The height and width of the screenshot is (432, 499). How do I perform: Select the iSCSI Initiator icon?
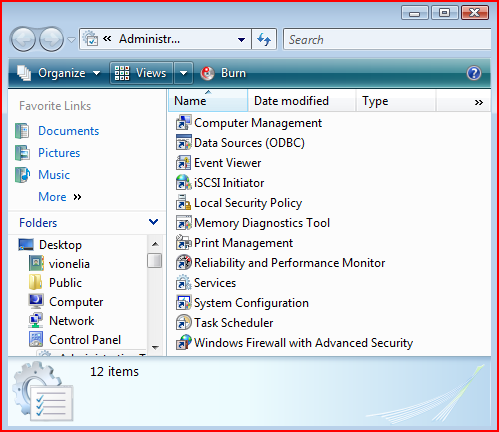tap(183, 183)
